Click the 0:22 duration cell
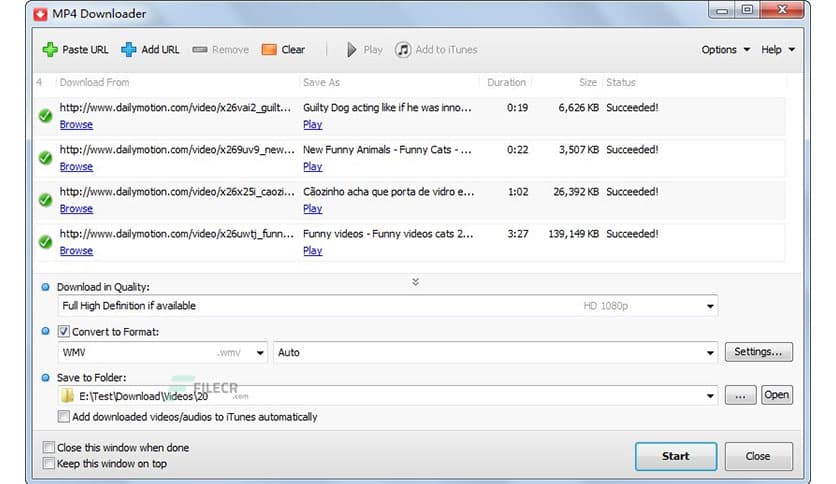Viewport: 836px width, 484px height. click(518, 150)
